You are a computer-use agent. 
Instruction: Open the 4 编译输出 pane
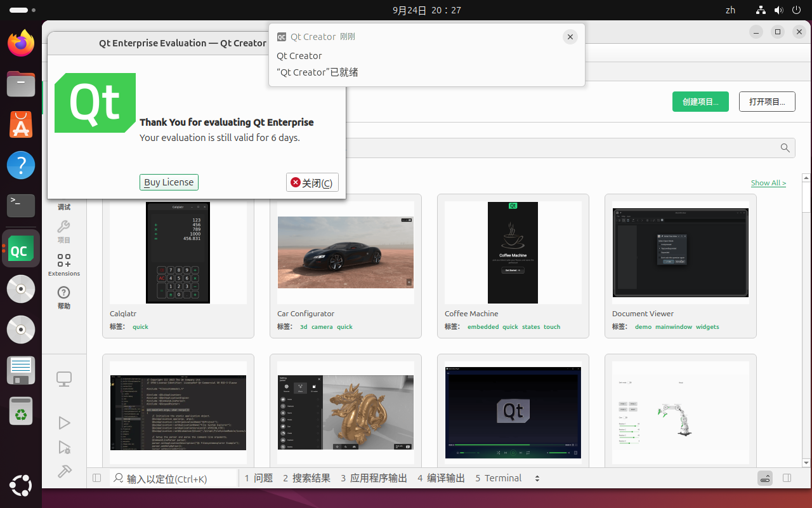[x=441, y=478]
